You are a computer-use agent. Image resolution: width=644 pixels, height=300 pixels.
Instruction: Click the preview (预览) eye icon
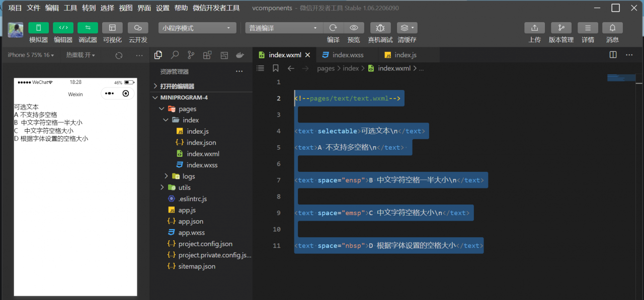pyautogui.click(x=354, y=28)
